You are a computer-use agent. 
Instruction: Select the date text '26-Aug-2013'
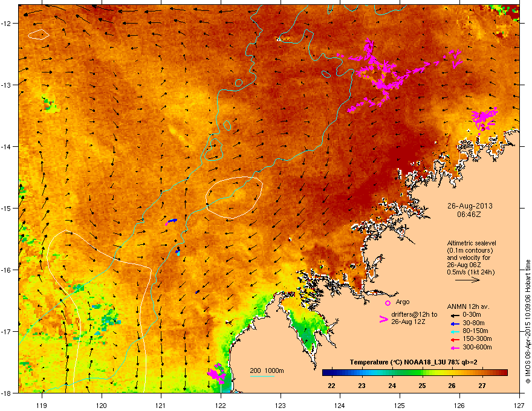(x=470, y=206)
